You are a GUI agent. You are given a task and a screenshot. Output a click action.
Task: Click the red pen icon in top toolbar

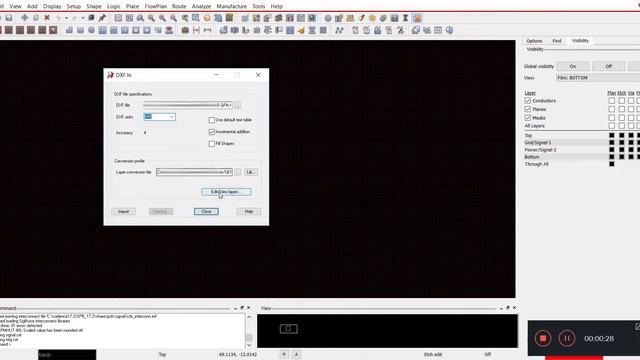361,18
